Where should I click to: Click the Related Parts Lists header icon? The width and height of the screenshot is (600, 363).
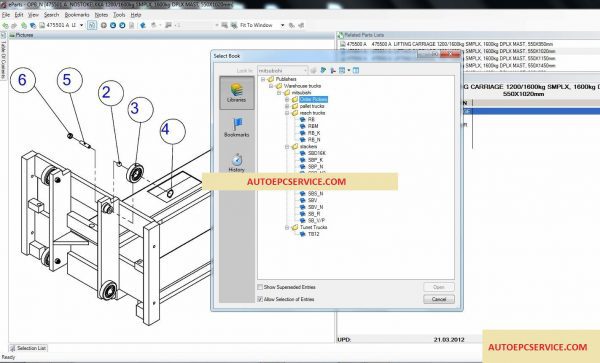point(340,35)
